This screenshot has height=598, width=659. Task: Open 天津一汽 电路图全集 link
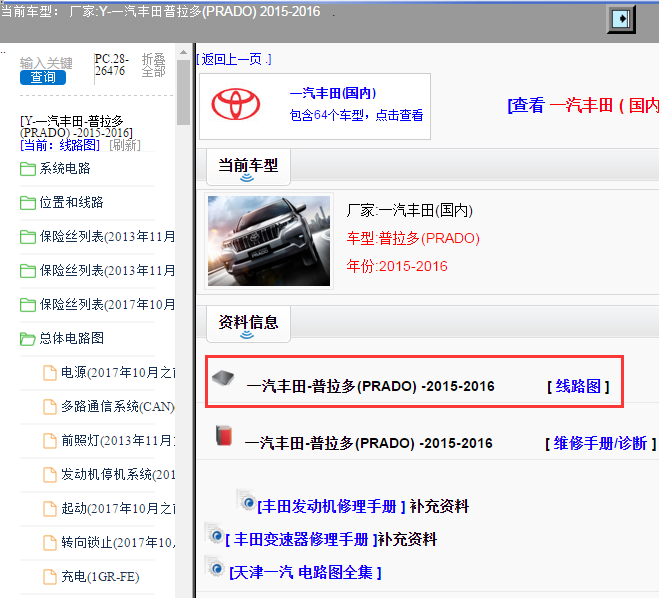[x=306, y=572]
